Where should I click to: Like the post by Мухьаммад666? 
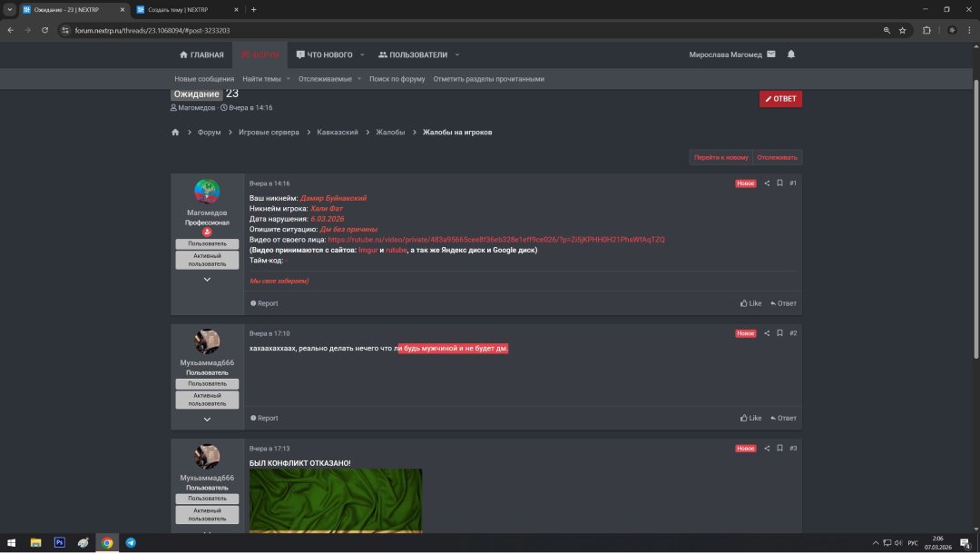[750, 418]
